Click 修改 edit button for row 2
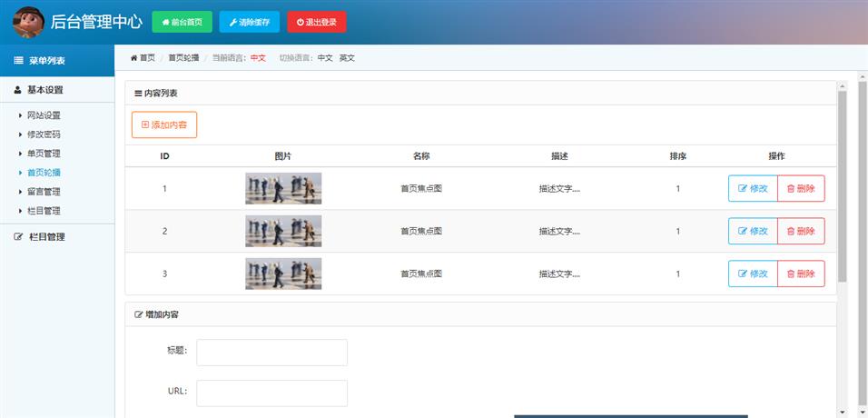Image resolution: width=868 pixels, height=418 pixels. coord(753,231)
